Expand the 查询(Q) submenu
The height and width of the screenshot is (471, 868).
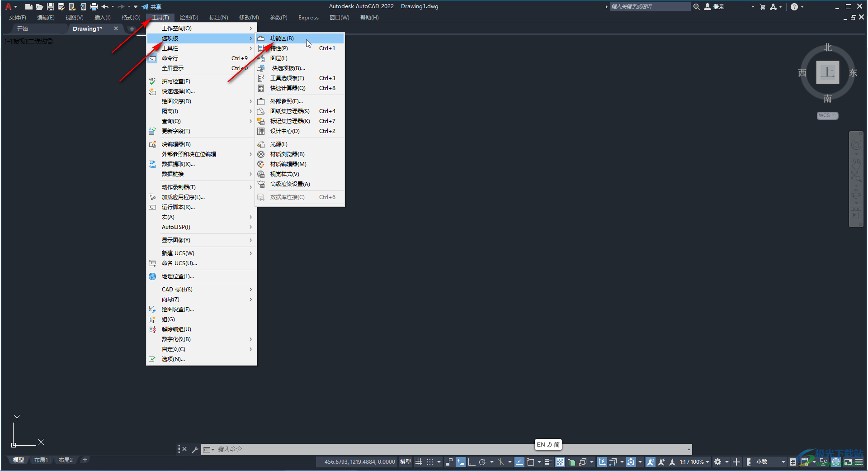pyautogui.click(x=202, y=121)
